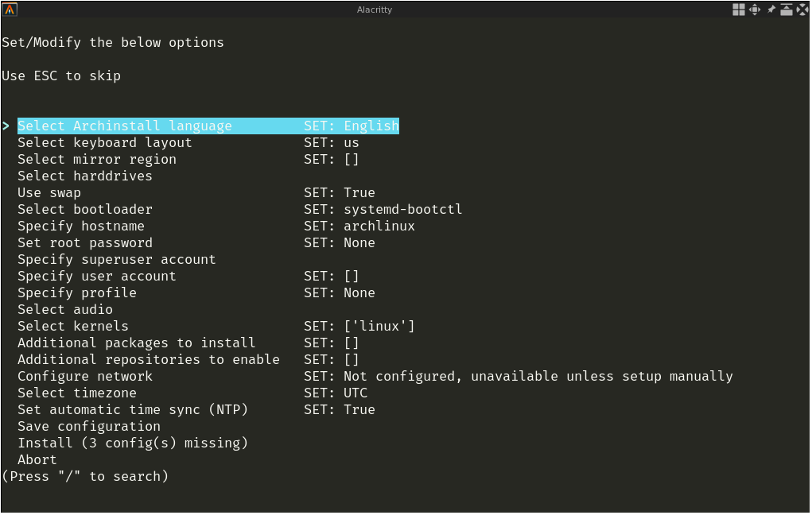Viewport: 812px width, 515px height.
Task: Click the systemd-bootctl bootloader value
Action: [x=403, y=210]
